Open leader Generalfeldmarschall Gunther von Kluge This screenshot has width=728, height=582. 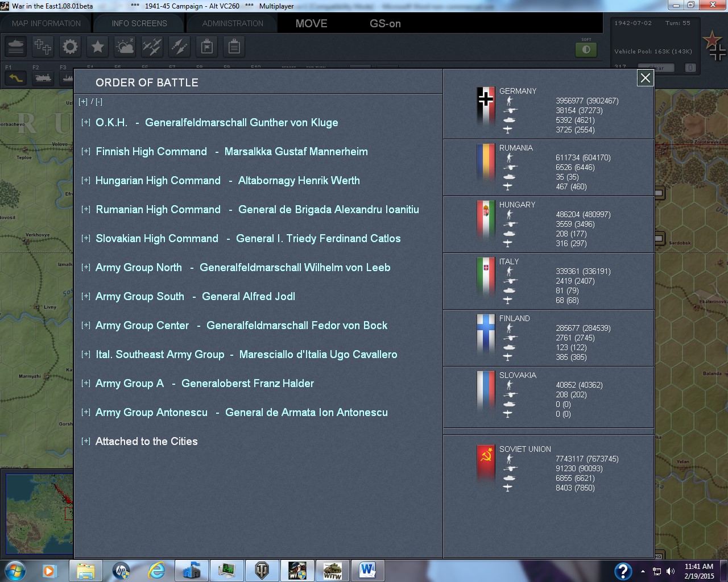coord(242,122)
